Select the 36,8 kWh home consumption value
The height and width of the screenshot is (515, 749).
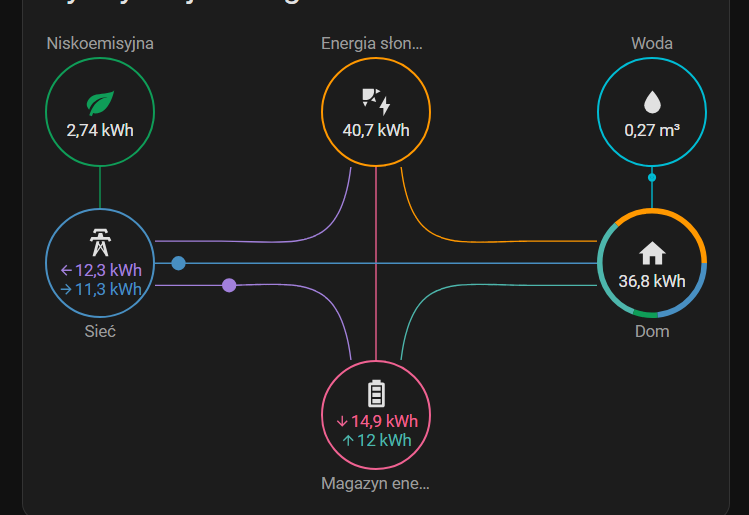[652, 281]
